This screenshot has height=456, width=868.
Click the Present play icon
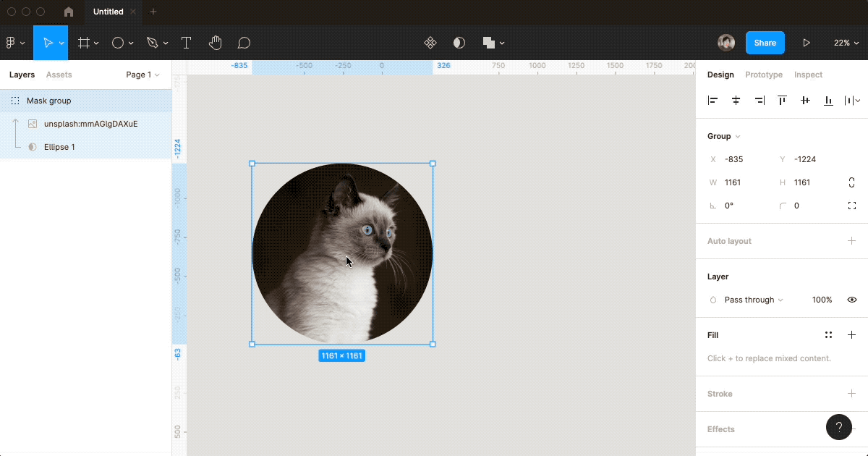point(806,43)
